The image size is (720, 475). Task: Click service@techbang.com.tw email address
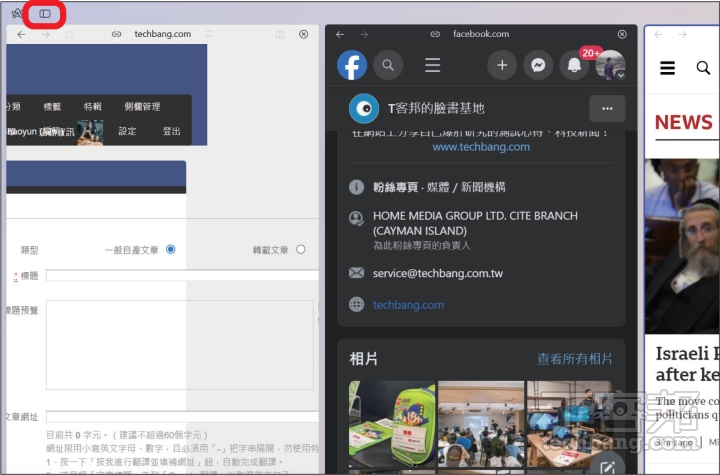[438, 273]
